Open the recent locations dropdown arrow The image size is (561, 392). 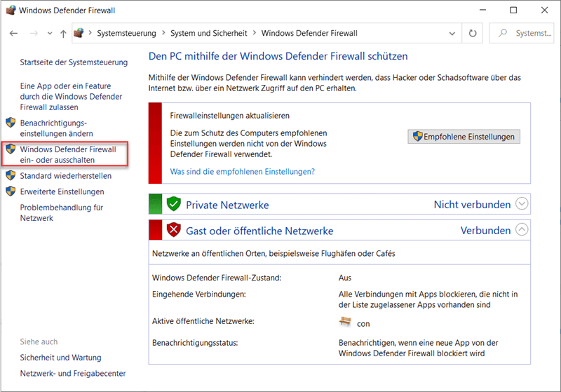point(50,34)
